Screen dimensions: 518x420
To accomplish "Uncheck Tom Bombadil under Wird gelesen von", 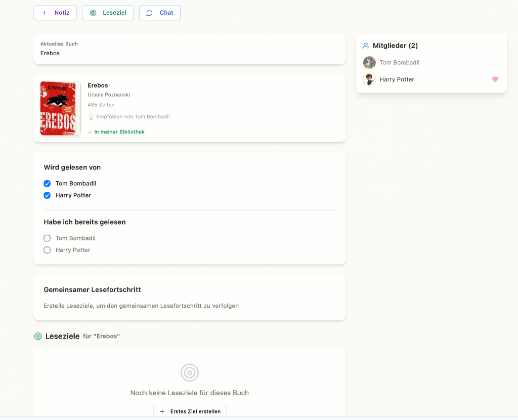I will 47,183.
